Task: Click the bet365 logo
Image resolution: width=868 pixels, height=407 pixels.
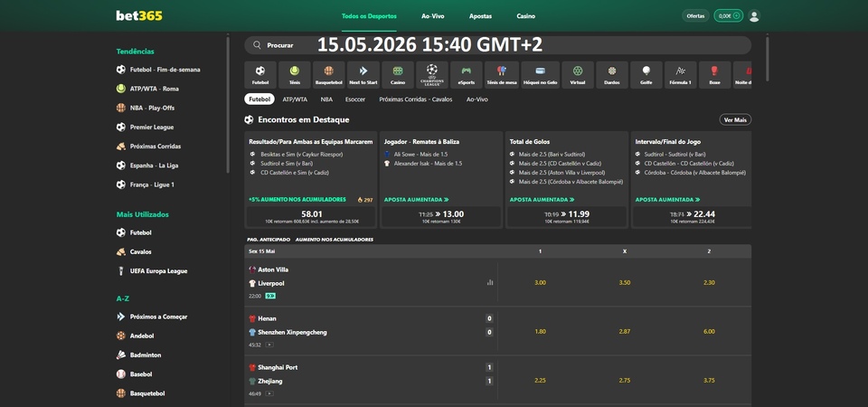Action: point(139,15)
